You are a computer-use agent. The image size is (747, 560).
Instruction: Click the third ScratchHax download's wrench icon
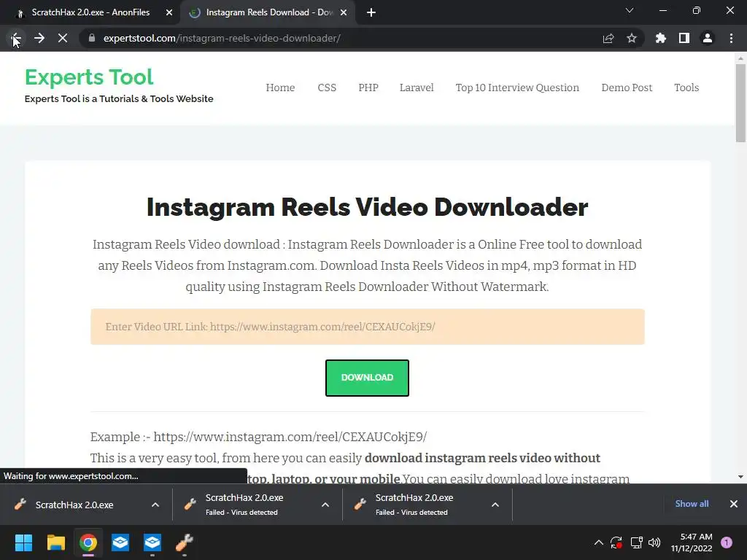tap(360, 504)
